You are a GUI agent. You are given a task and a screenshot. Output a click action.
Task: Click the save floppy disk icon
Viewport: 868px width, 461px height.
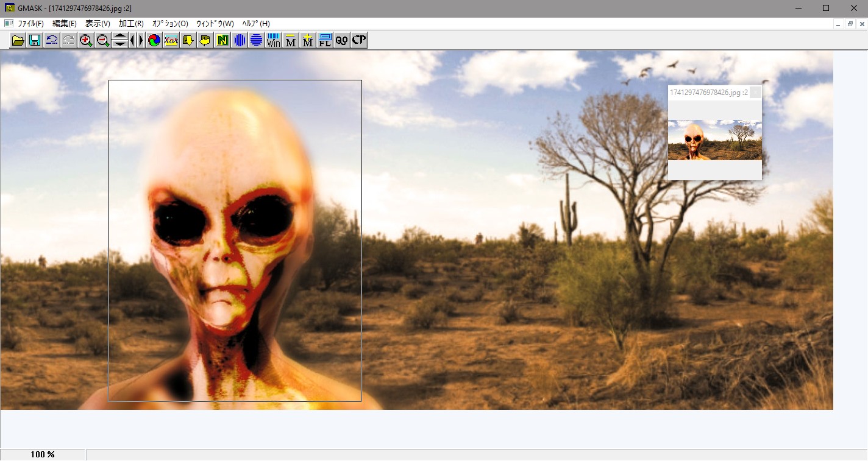pyautogui.click(x=35, y=40)
